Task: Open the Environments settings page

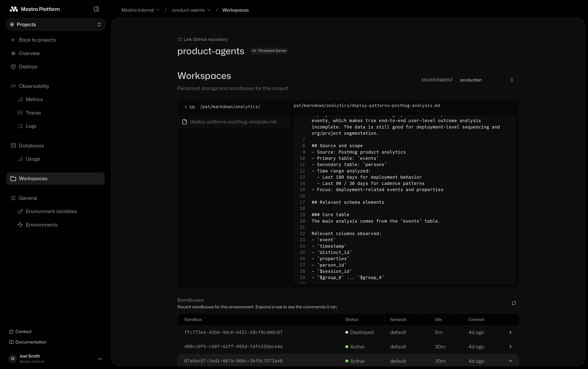Action: pyautogui.click(x=42, y=225)
